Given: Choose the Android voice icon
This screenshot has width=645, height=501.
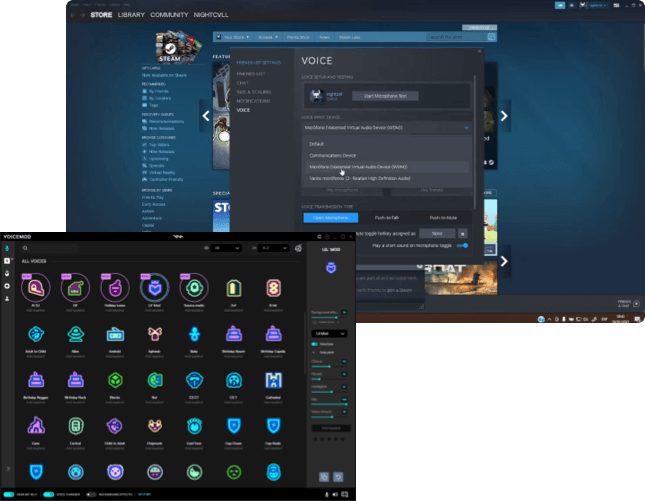Looking at the screenshot, I should click(116, 333).
